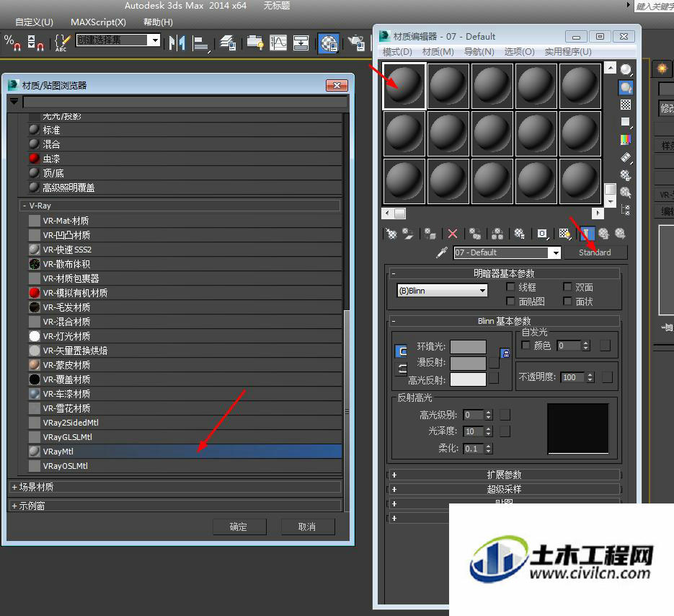Select VR-灯光材质 in the list
Image resolution: width=674 pixels, height=616 pixels.
(x=185, y=336)
